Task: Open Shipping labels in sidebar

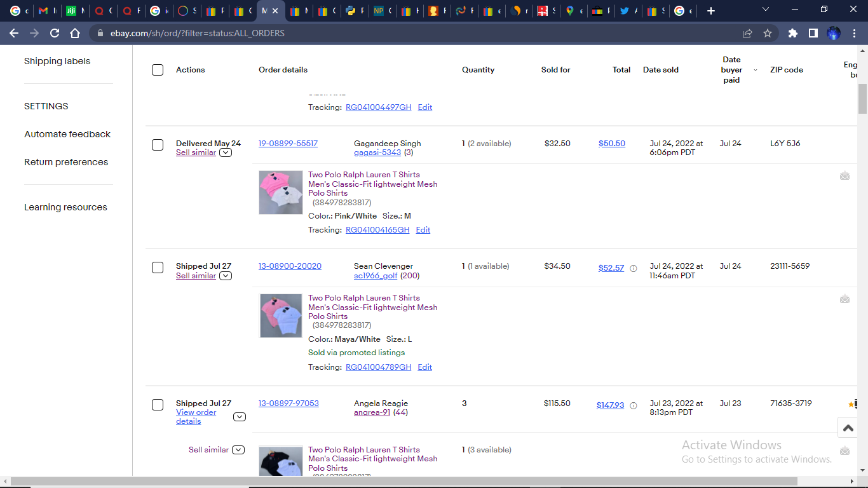Action: click(57, 61)
